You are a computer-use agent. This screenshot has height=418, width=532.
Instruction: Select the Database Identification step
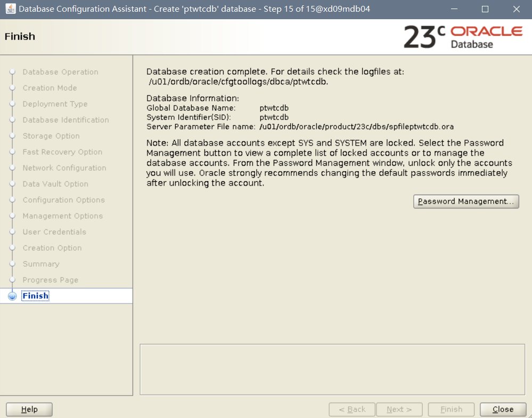click(x=66, y=120)
